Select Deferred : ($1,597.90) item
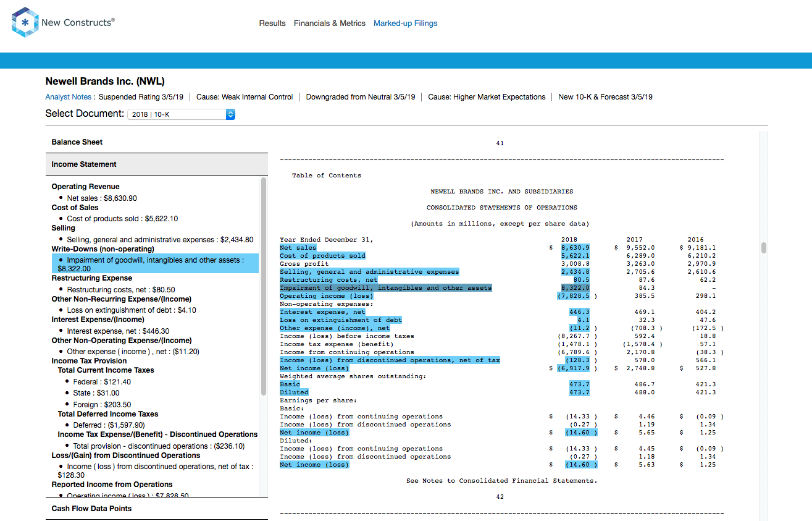812x521 pixels. coord(109,425)
